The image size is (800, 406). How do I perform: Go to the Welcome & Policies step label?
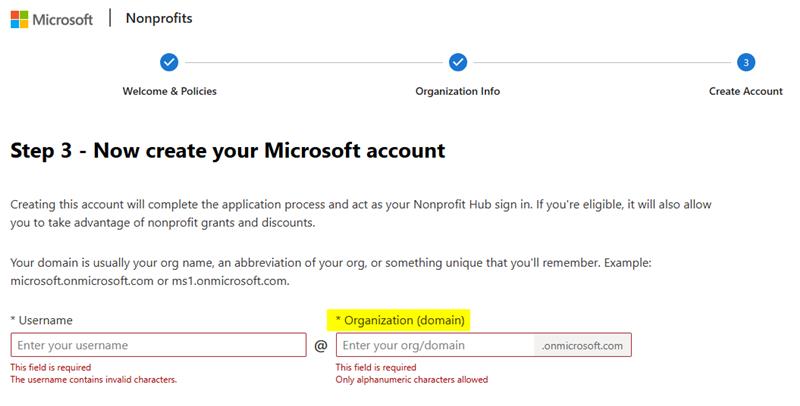169,91
